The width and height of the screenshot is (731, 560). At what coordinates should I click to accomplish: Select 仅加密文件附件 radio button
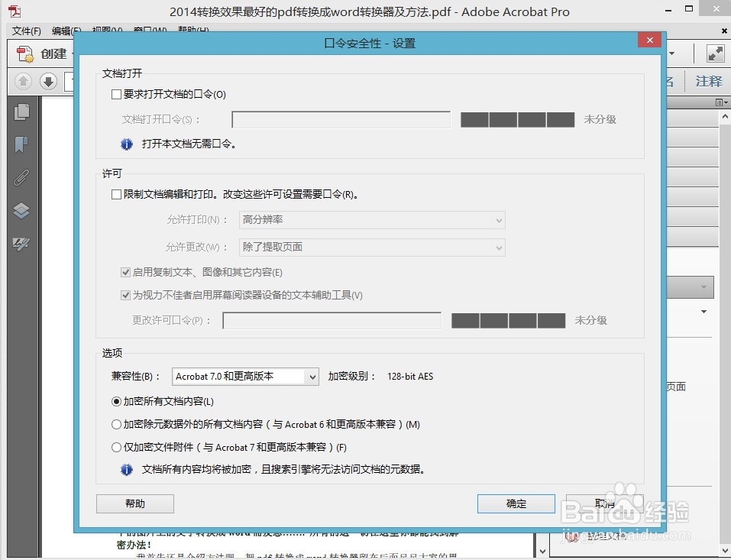[x=117, y=447]
